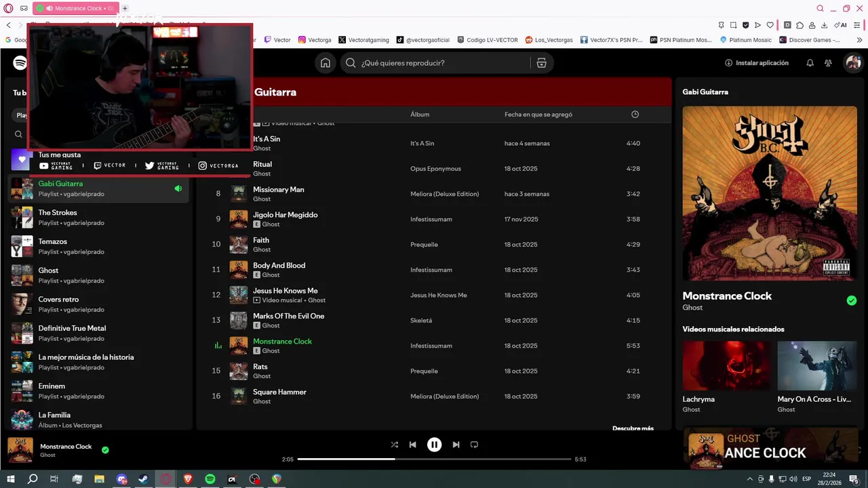Open 'La Familia' album by Los Vectorgas
The width and height of the screenshot is (868, 488).
98,420
